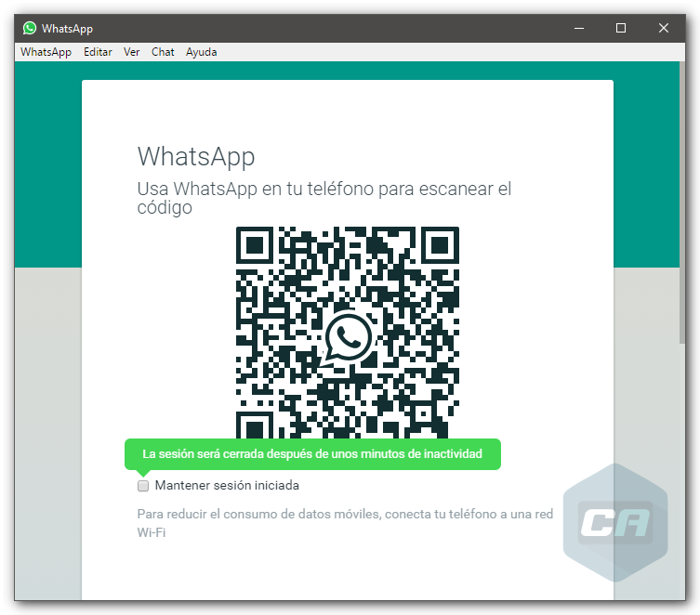Screen dimensions: 700x615
Task: Click the WhatsApp logo in title bar
Action: (30, 28)
